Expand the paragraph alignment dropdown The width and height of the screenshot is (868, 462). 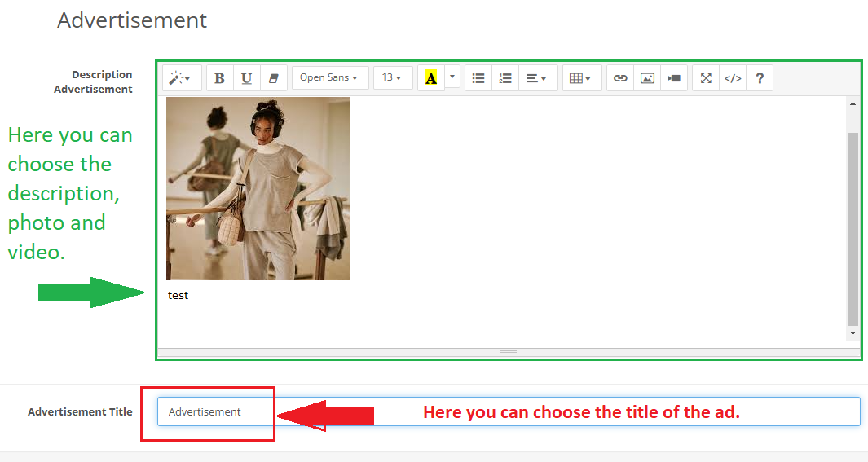[535, 78]
